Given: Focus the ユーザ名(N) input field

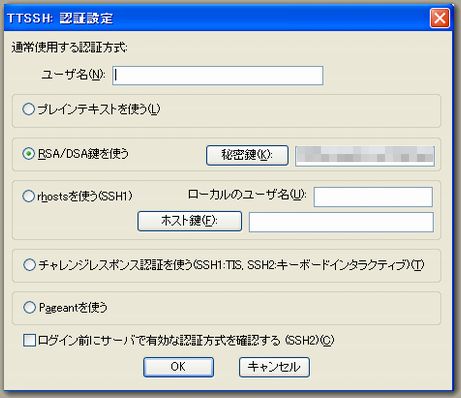Looking at the screenshot, I should point(218,75).
